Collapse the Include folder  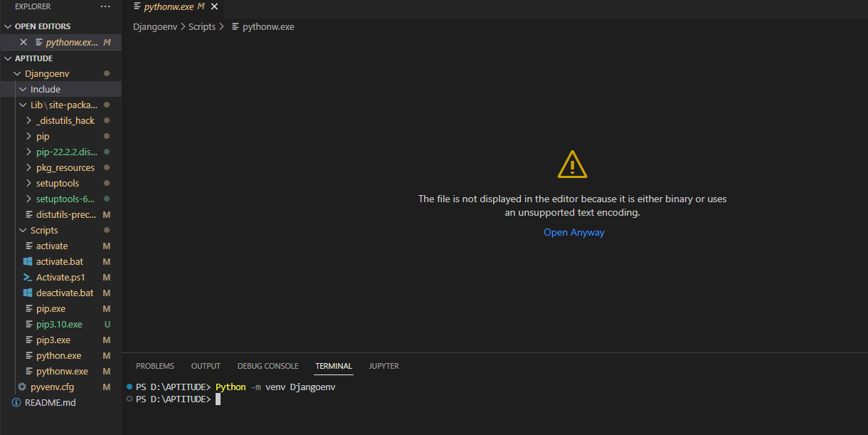tap(23, 89)
